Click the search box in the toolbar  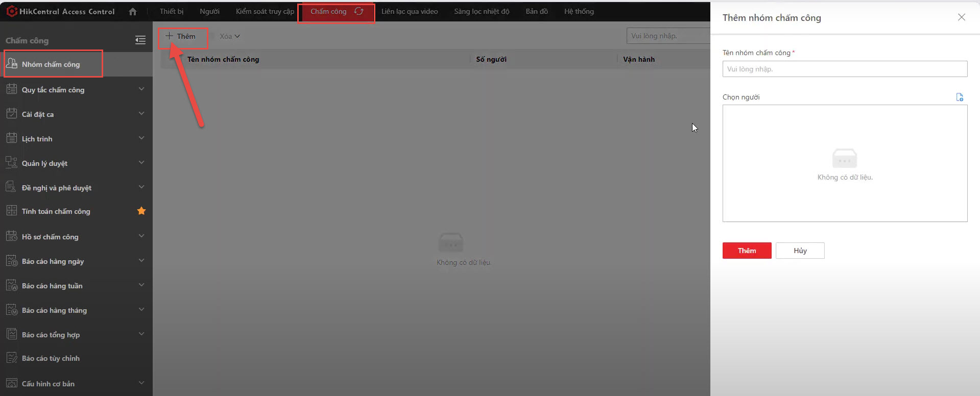click(667, 36)
